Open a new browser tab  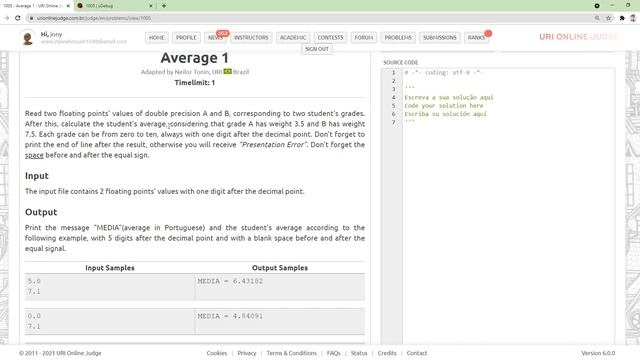tap(164, 6)
